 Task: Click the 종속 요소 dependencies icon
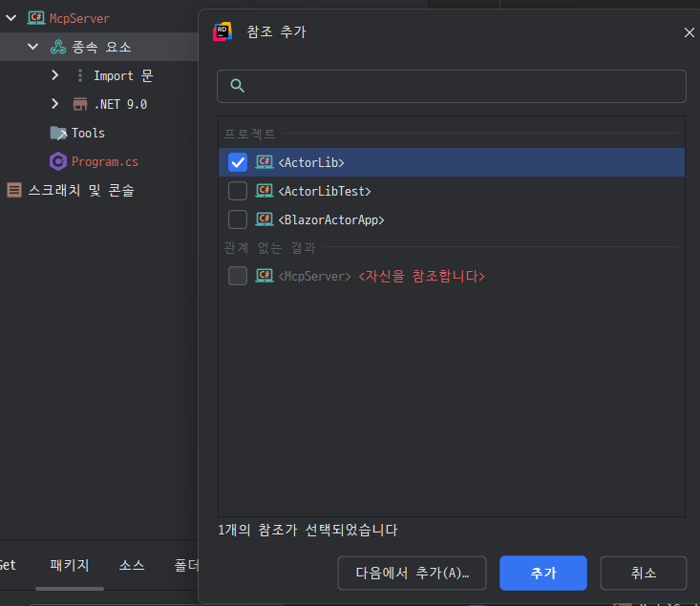pyautogui.click(x=58, y=47)
